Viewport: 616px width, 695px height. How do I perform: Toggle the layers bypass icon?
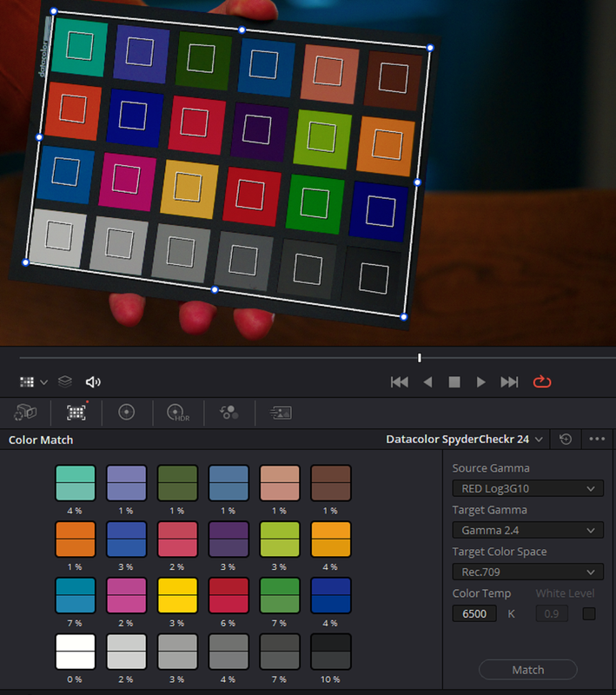pyautogui.click(x=65, y=381)
